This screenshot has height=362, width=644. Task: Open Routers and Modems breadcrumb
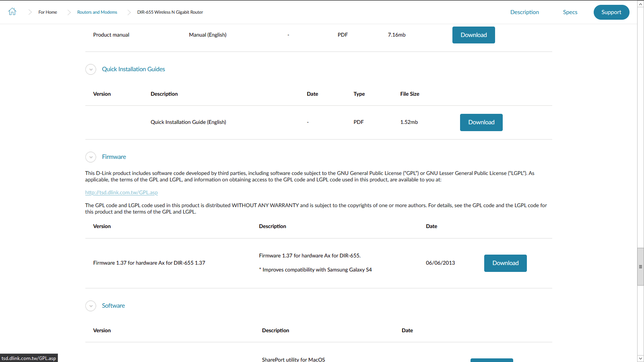97,12
